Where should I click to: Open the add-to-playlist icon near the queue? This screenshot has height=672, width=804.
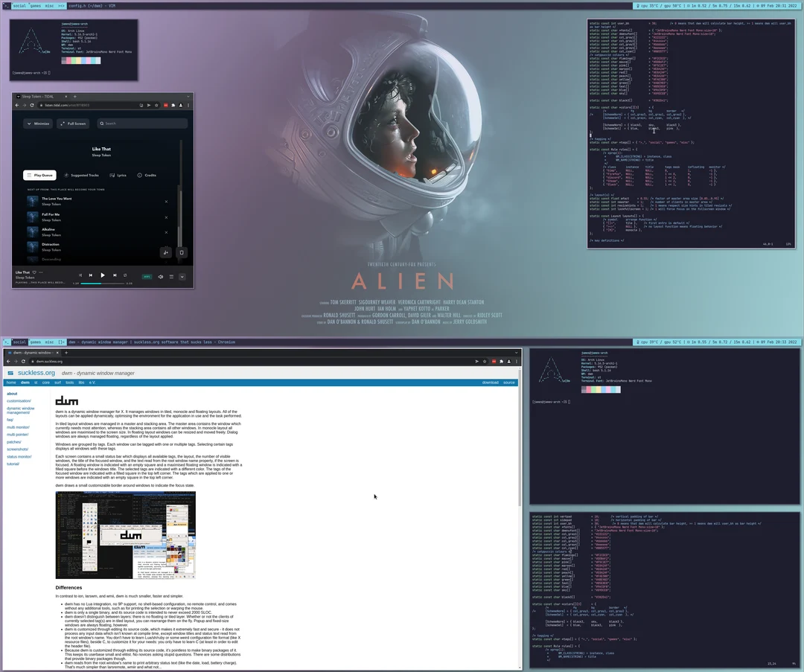pyautogui.click(x=167, y=253)
